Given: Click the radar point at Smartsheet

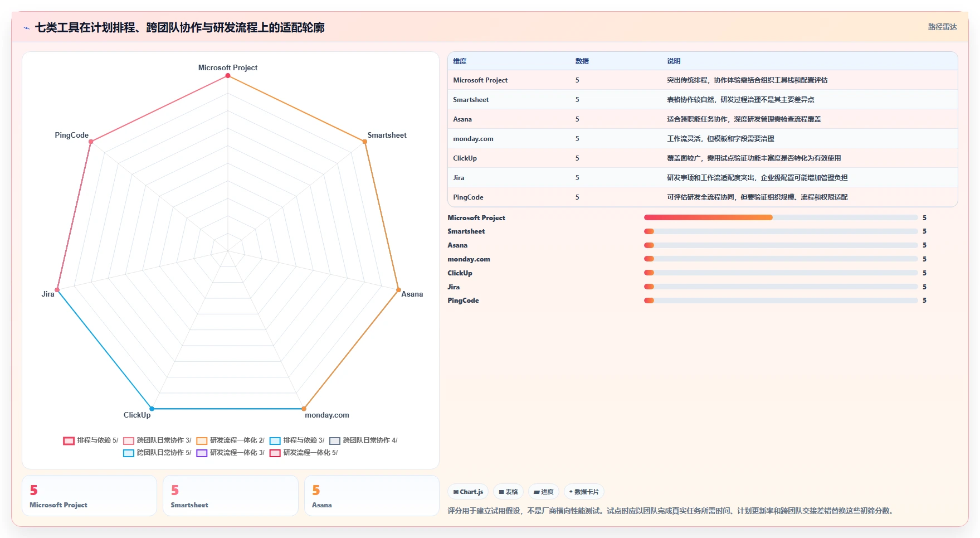Looking at the screenshot, I should [365, 142].
